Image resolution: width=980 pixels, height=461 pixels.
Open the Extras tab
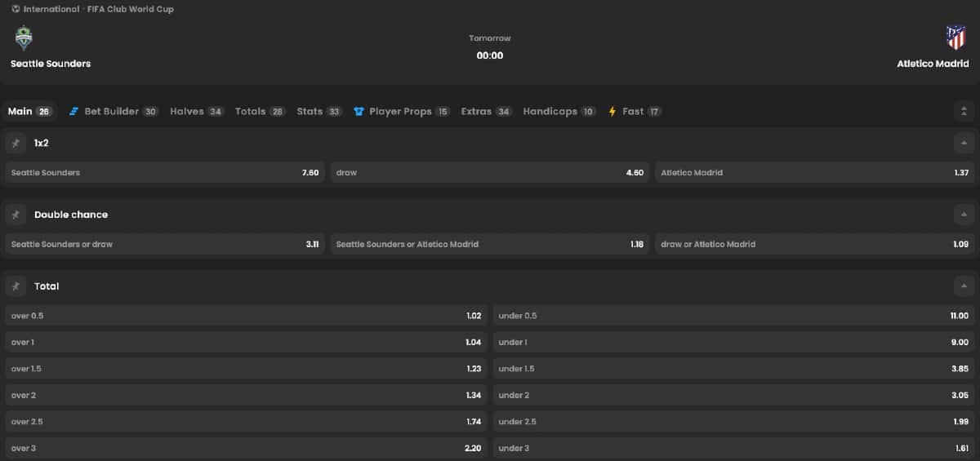[487, 112]
